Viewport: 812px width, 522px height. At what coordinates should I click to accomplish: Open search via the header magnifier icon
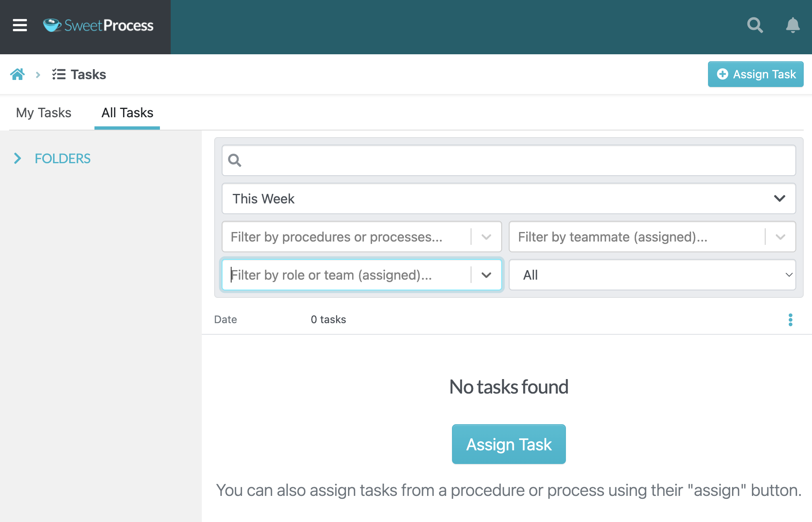click(755, 25)
